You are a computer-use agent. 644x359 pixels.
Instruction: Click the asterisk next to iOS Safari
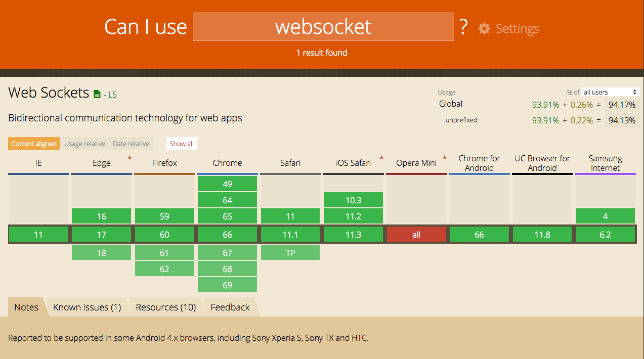(x=381, y=158)
